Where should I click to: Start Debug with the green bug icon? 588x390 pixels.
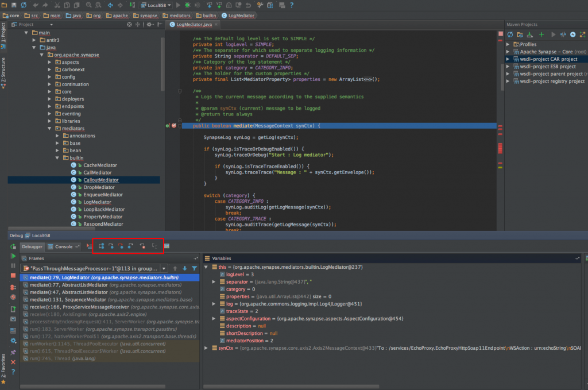tap(188, 5)
